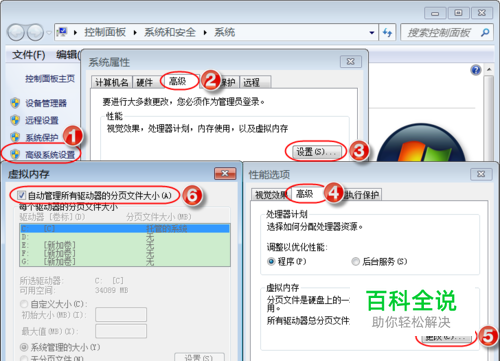
Task: Select 计算机名 tab in 系统属性
Action: pyautogui.click(x=112, y=82)
